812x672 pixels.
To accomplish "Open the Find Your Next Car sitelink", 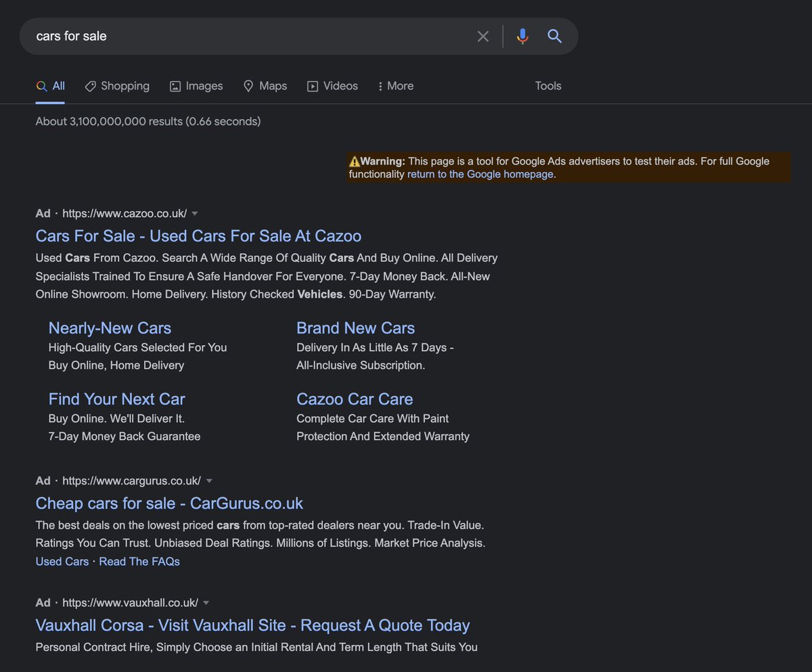I will (116, 399).
